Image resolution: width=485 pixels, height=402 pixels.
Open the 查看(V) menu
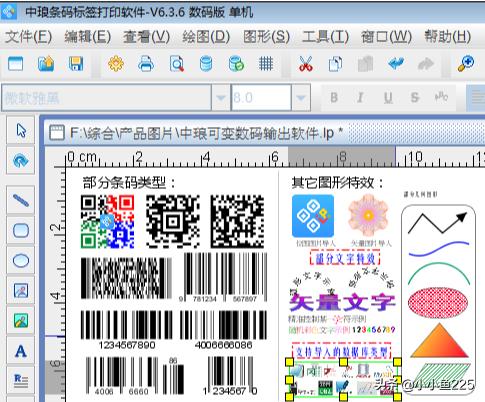[147, 37]
